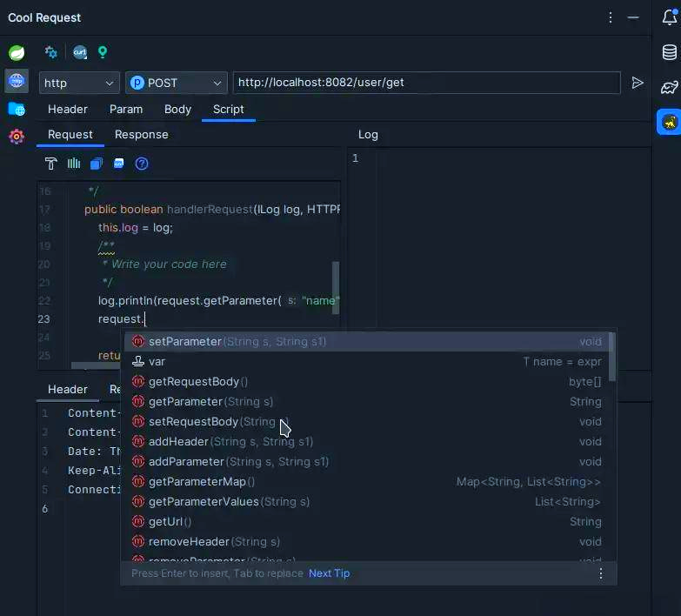Screen dimensions: 681x616
Task: Open the red gear settings sidebar icon
Action: pyautogui.click(x=17, y=137)
